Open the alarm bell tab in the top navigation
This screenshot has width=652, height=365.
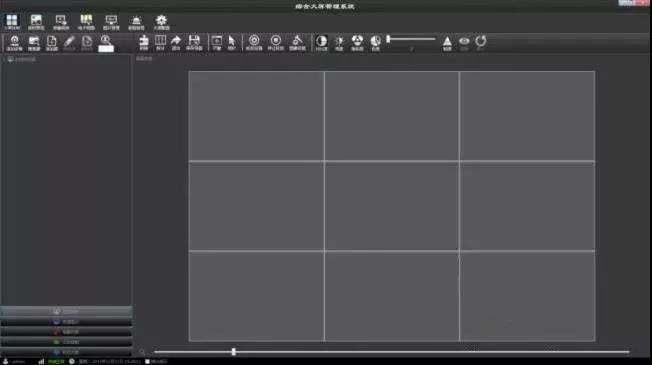136,22
